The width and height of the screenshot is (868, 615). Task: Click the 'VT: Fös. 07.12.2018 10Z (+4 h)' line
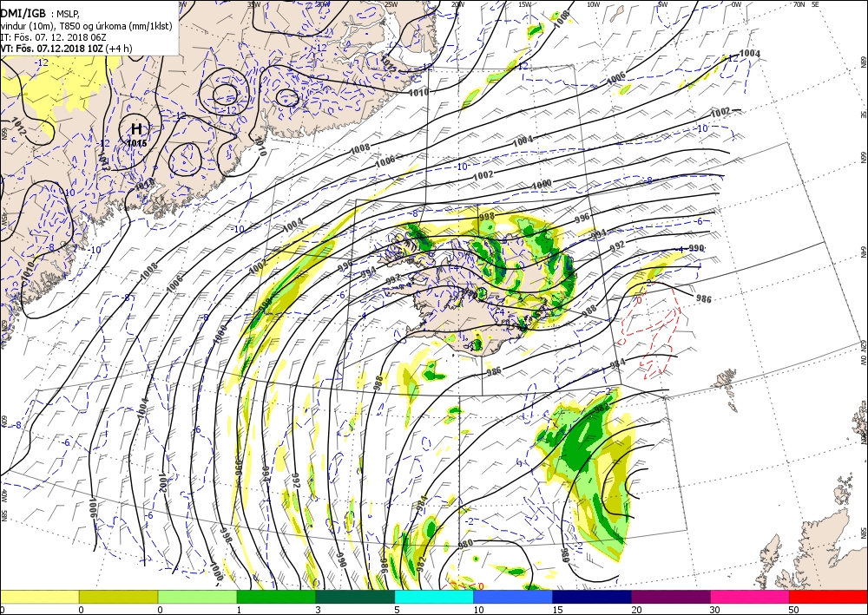(66, 48)
